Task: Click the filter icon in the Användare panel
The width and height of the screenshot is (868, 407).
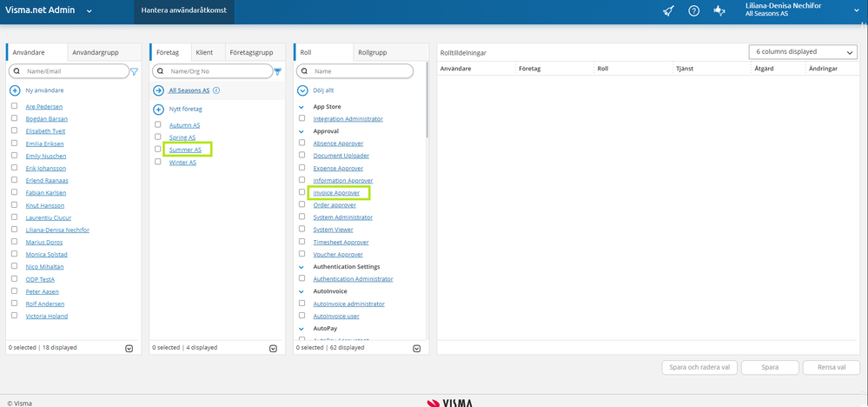Action: (x=134, y=71)
